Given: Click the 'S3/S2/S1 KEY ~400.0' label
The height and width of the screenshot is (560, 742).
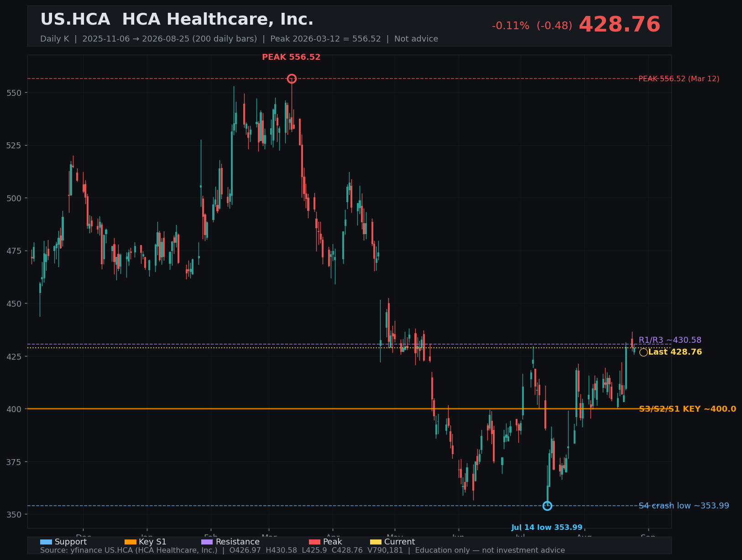Looking at the screenshot, I should (x=687, y=409).
